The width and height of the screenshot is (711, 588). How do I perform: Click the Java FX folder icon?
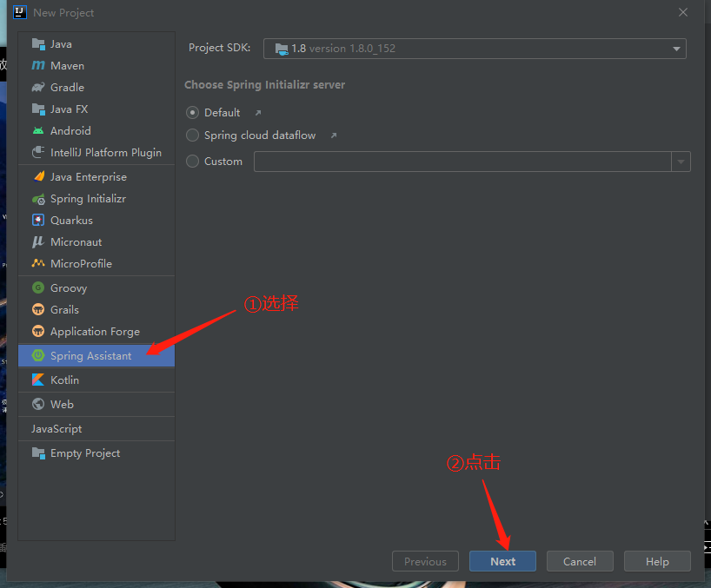pyautogui.click(x=38, y=109)
